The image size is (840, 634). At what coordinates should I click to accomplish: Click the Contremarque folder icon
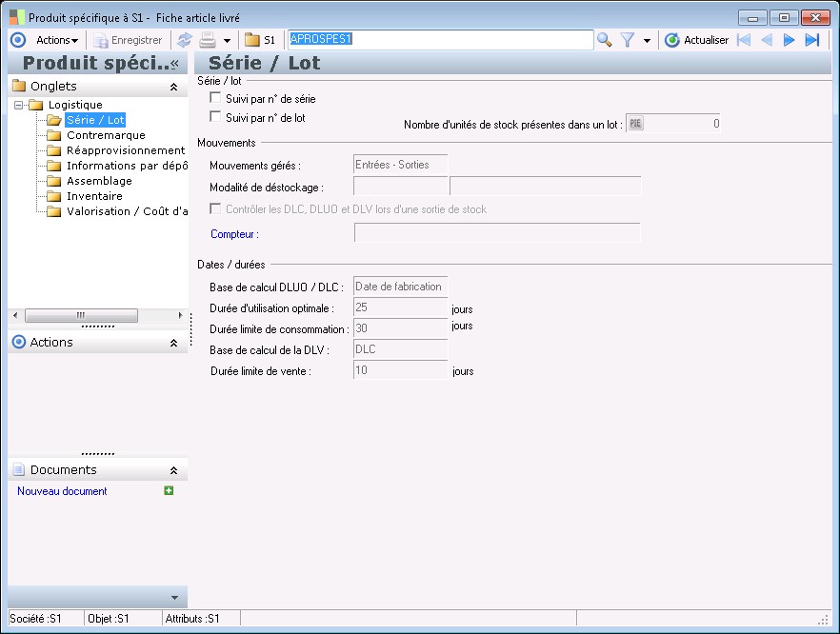click(x=53, y=135)
